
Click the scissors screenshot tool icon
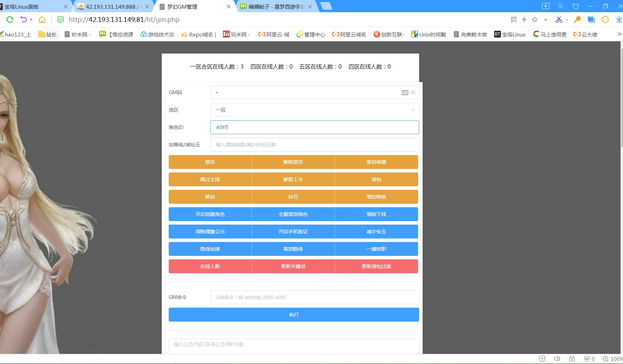(x=559, y=20)
